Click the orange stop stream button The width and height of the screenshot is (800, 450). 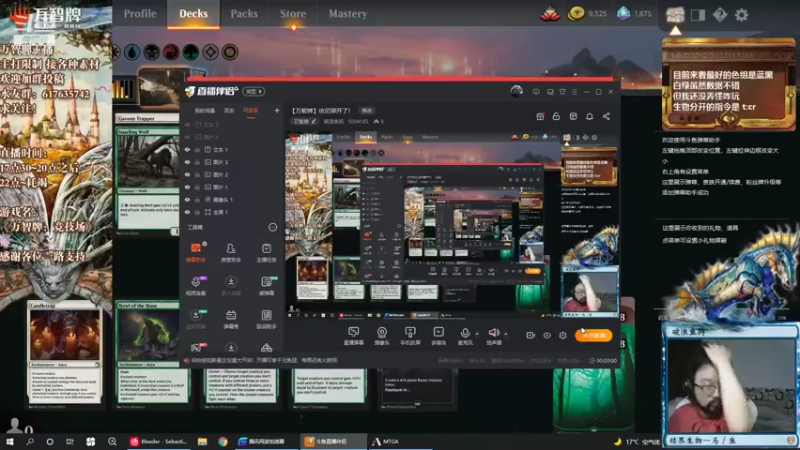click(x=593, y=335)
